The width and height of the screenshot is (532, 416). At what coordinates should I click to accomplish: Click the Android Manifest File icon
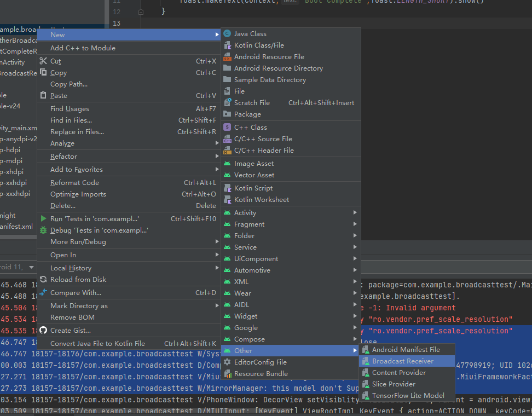pos(366,349)
